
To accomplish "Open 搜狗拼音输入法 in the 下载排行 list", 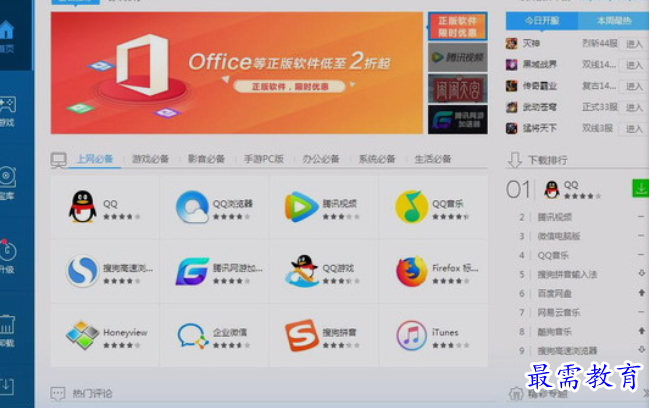I will [x=567, y=274].
